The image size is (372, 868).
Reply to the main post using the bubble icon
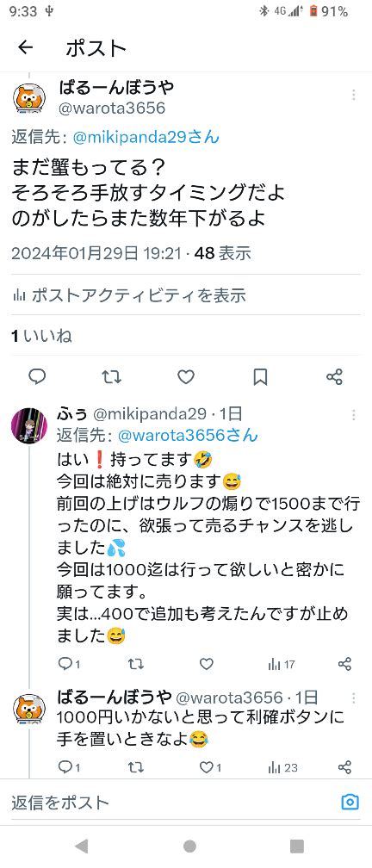tap(37, 377)
